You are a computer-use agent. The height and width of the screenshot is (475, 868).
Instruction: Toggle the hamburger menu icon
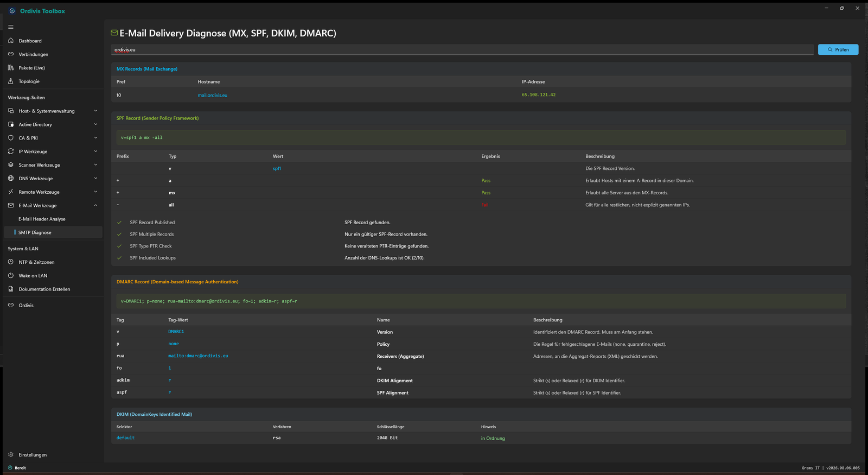[11, 27]
